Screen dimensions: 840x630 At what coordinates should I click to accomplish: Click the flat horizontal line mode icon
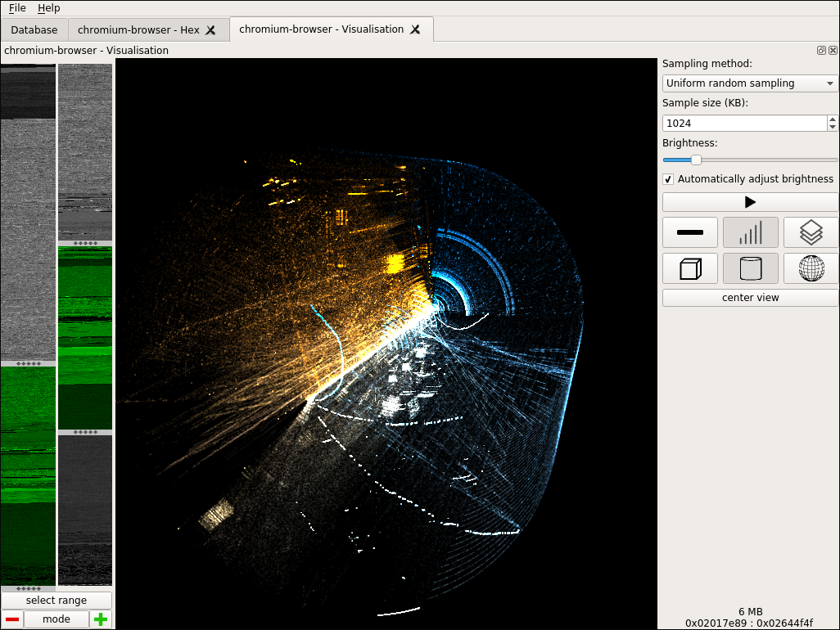[690, 232]
